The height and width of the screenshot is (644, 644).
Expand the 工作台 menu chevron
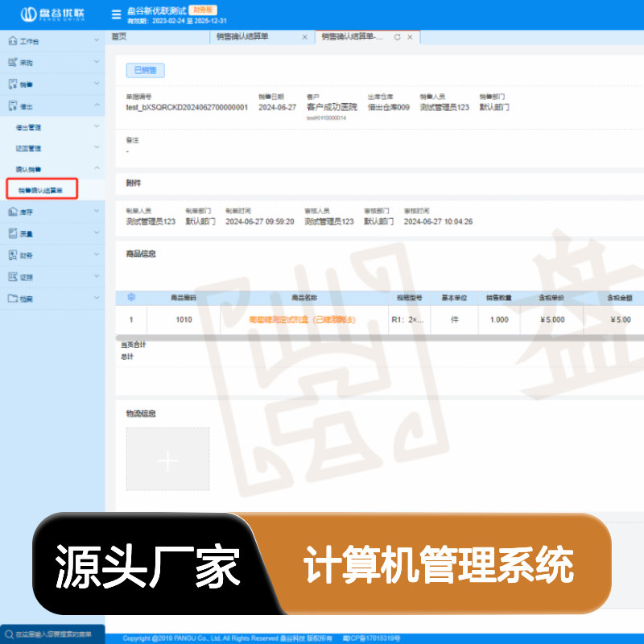click(x=97, y=39)
